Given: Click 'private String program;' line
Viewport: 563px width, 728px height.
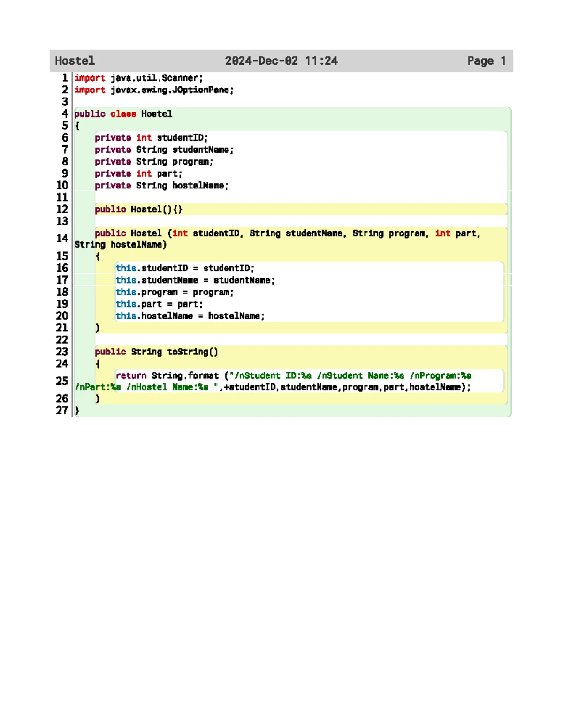Looking at the screenshot, I should [x=154, y=161].
